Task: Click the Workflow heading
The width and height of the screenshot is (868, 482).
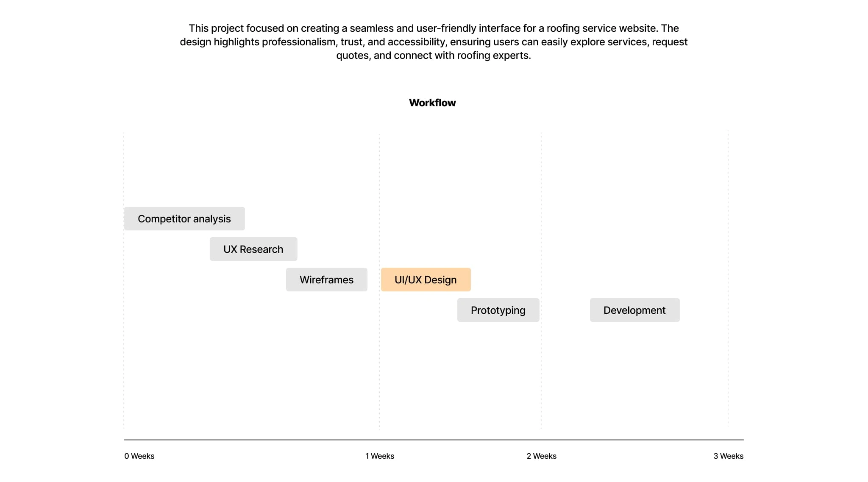Action: 432,103
